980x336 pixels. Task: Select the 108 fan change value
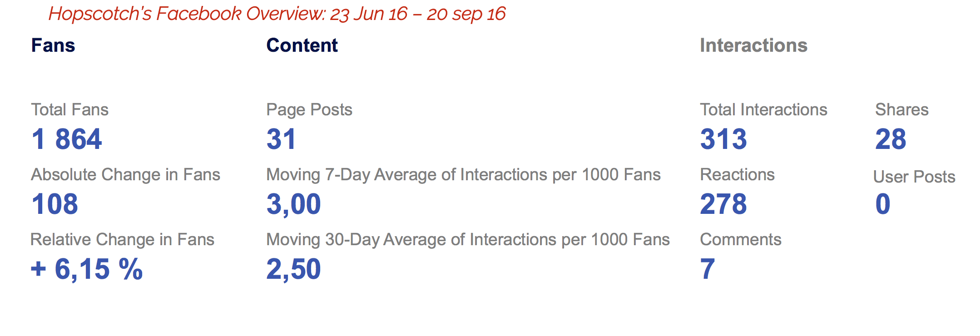(54, 204)
